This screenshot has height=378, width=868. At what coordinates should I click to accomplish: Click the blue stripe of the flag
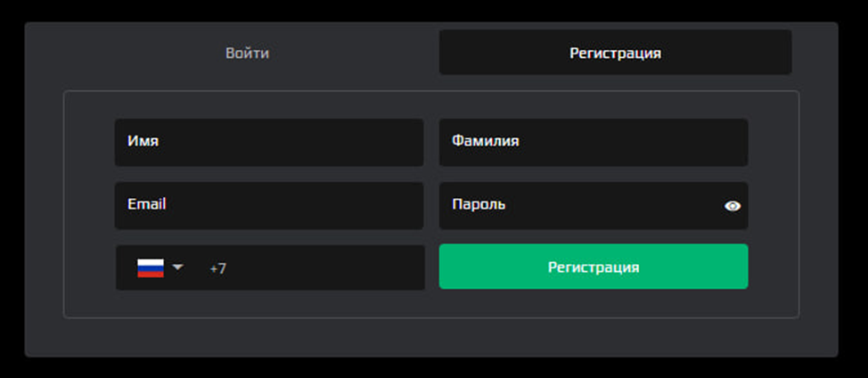tap(151, 267)
